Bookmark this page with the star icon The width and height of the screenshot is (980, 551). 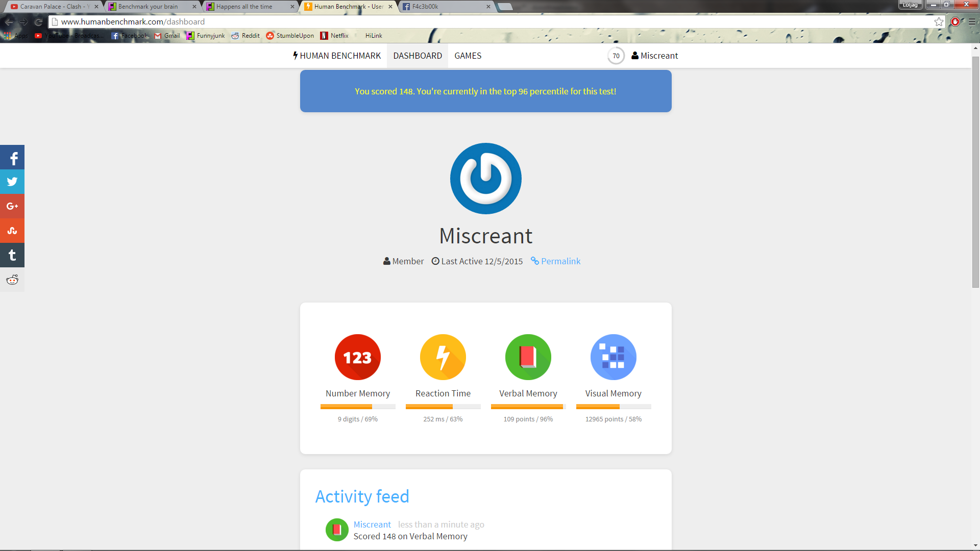coord(939,21)
